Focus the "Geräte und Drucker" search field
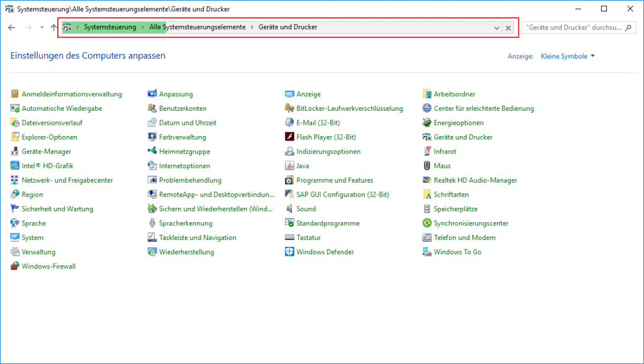644x364 pixels. tap(579, 28)
